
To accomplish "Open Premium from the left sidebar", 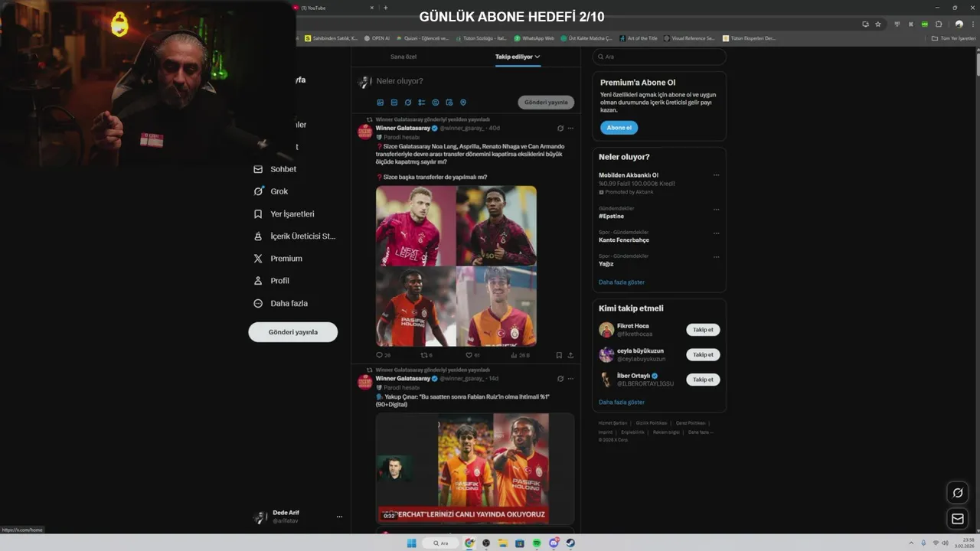I will [x=278, y=259].
